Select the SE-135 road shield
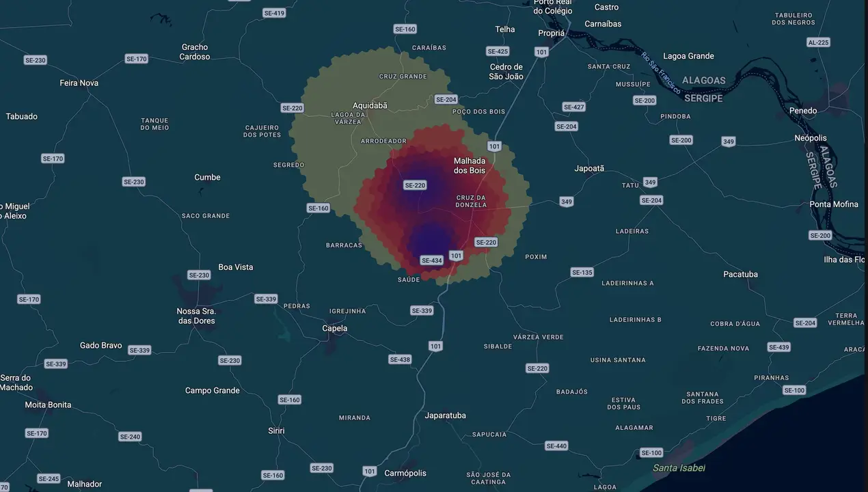 point(582,273)
